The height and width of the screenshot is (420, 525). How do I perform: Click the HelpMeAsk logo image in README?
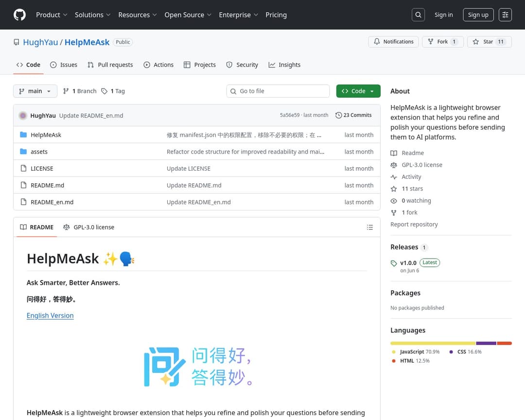197,367
